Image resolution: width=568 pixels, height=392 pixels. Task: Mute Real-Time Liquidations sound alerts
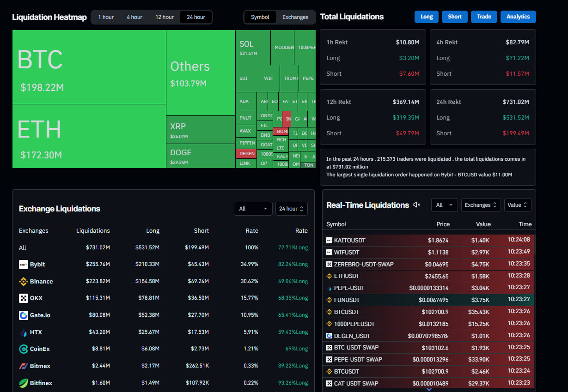pos(416,205)
